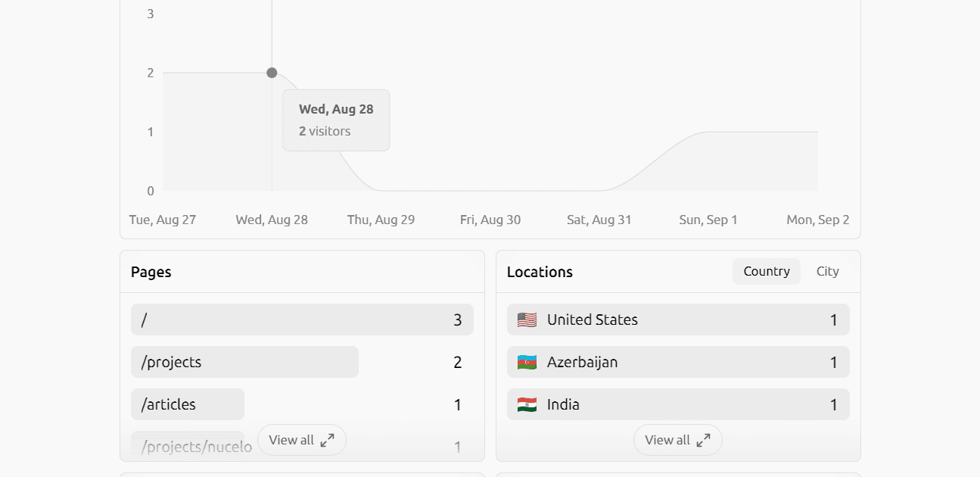
Task: Switch Locations view to City
Action: pyautogui.click(x=828, y=271)
